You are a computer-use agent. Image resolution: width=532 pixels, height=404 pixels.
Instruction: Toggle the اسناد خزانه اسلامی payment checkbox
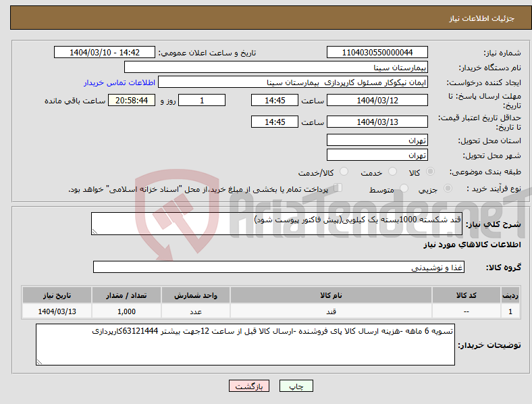(x=338, y=187)
